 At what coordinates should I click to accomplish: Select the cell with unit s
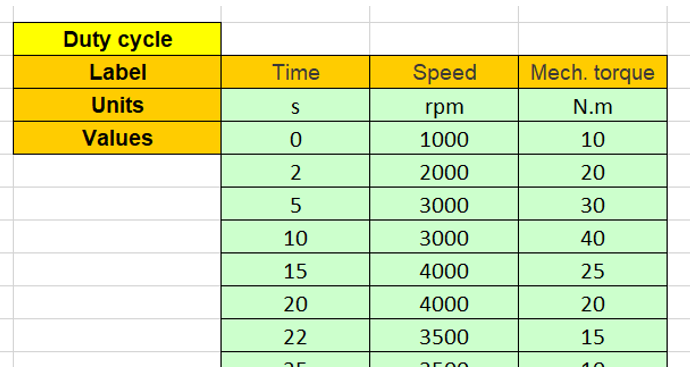point(295,105)
